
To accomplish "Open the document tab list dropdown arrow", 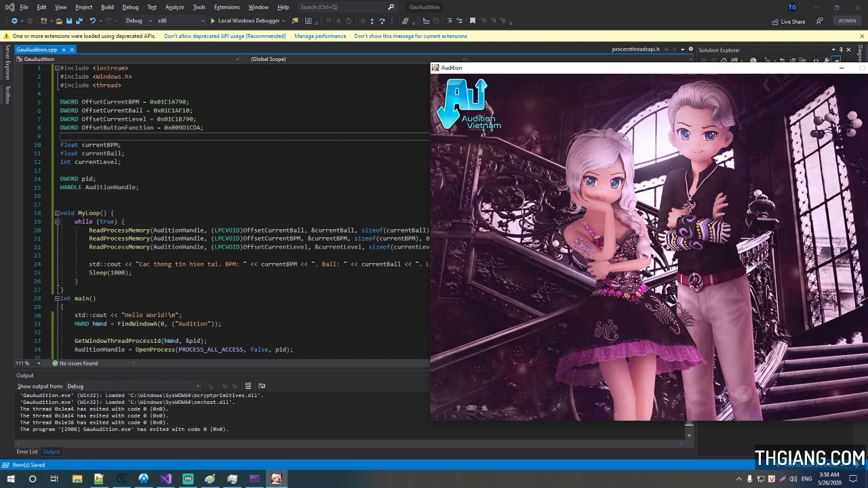I will (x=682, y=49).
